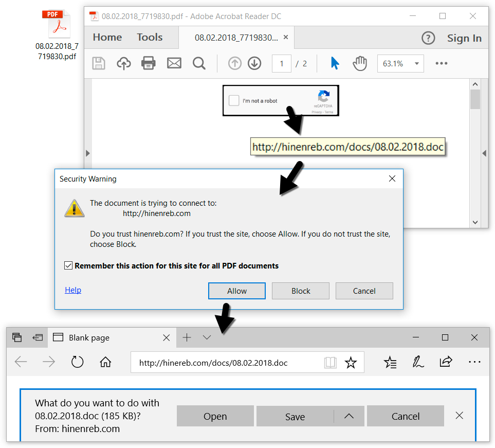This screenshot has height=448, width=495.
Task: Go to next page arrow in Acrobat
Action: click(x=254, y=63)
